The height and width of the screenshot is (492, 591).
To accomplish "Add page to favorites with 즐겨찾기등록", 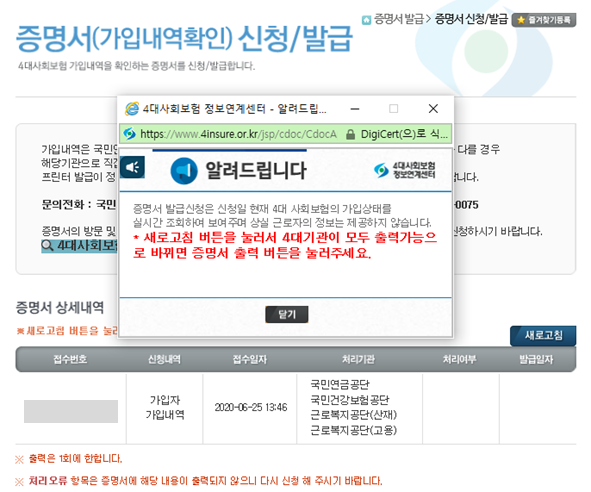I will coord(544,20).
